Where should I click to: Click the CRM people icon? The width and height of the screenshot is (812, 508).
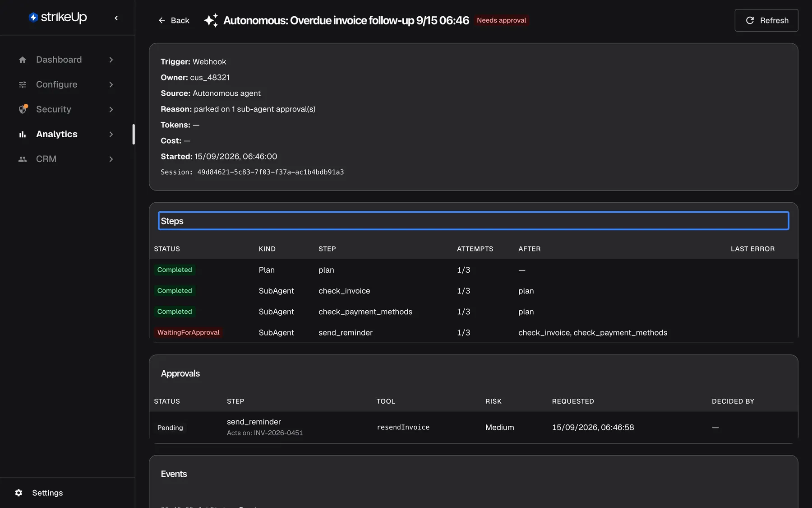pos(23,159)
